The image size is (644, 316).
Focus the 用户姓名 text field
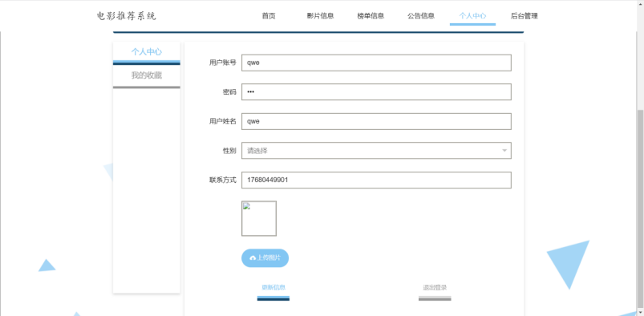point(376,122)
